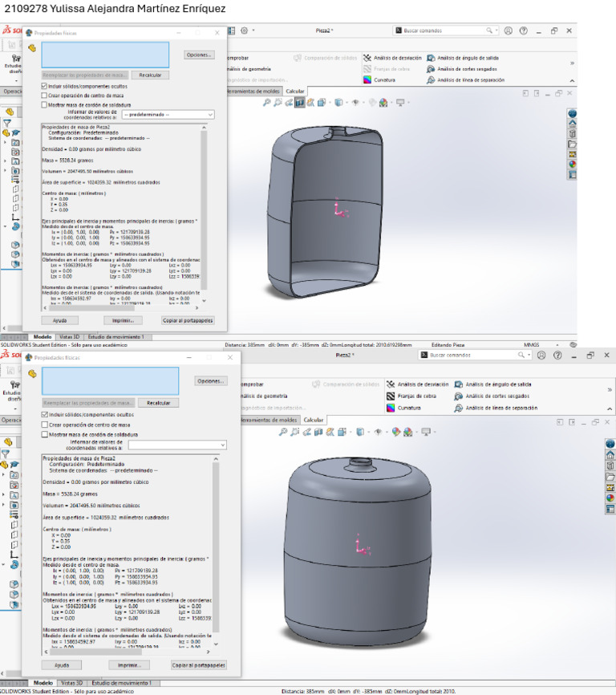Open the predeterminado coordinate dropdown in upper dialog
616x695 pixels.
pos(168,115)
